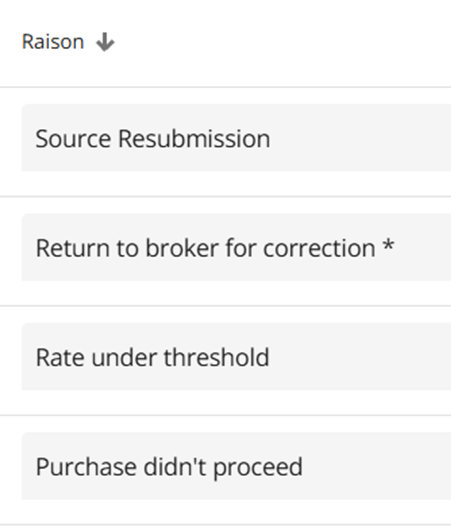The width and height of the screenshot is (451, 528).
Task: Click the down arrow sort icon beside Raison
Action: coord(105,42)
